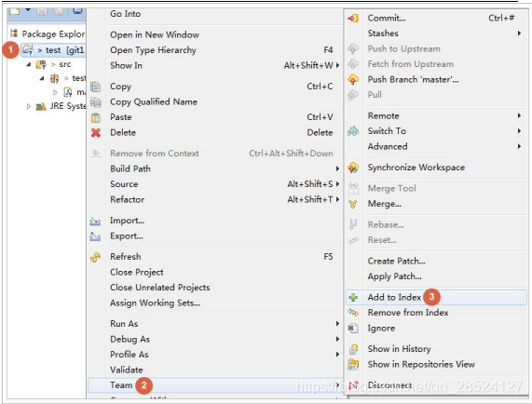532x404 pixels.
Task: Click the Paste clipboard icon
Action: (96, 117)
